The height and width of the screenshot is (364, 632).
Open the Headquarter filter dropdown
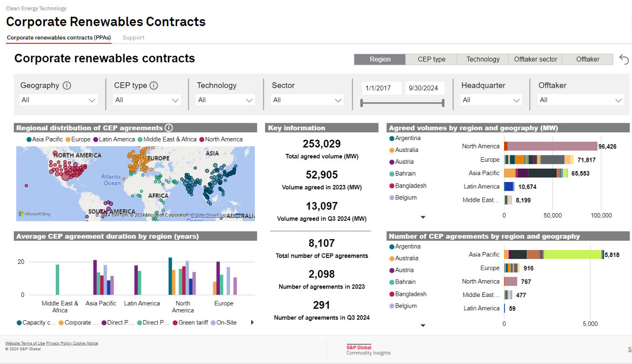point(491,100)
